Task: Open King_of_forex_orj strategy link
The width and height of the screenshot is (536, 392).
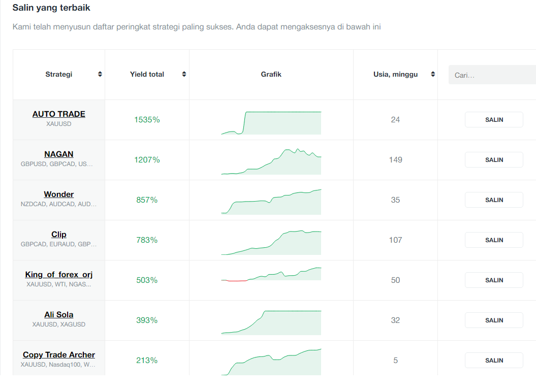Action: 59,274
